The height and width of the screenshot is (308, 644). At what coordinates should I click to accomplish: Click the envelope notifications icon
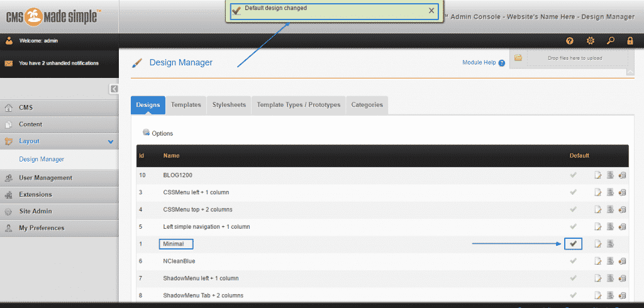tap(9, 63)
